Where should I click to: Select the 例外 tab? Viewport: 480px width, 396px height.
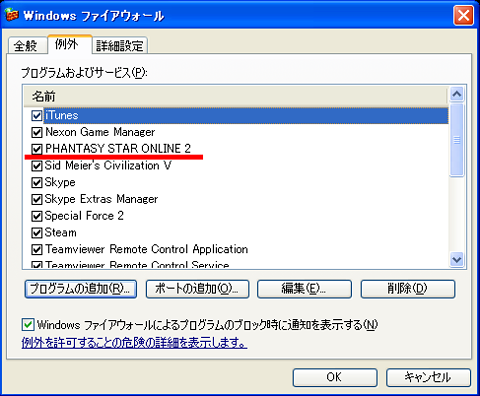tap(69, 44)
